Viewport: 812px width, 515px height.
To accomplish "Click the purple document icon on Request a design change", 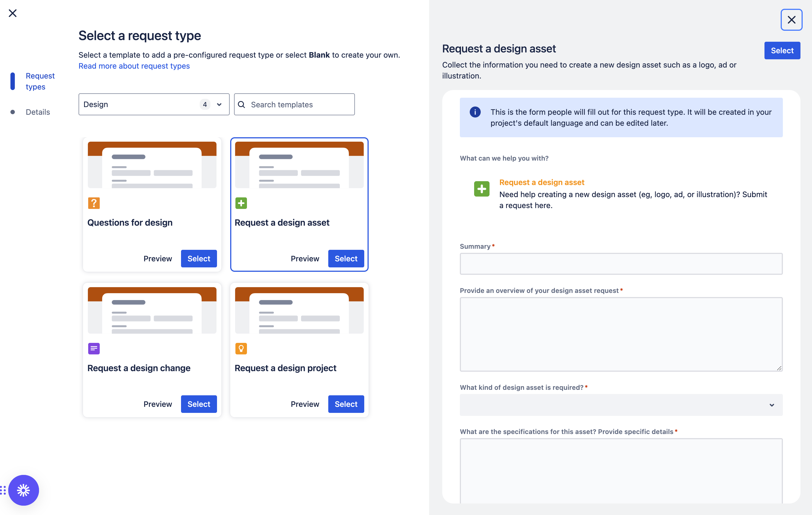I will coord(94,348).
